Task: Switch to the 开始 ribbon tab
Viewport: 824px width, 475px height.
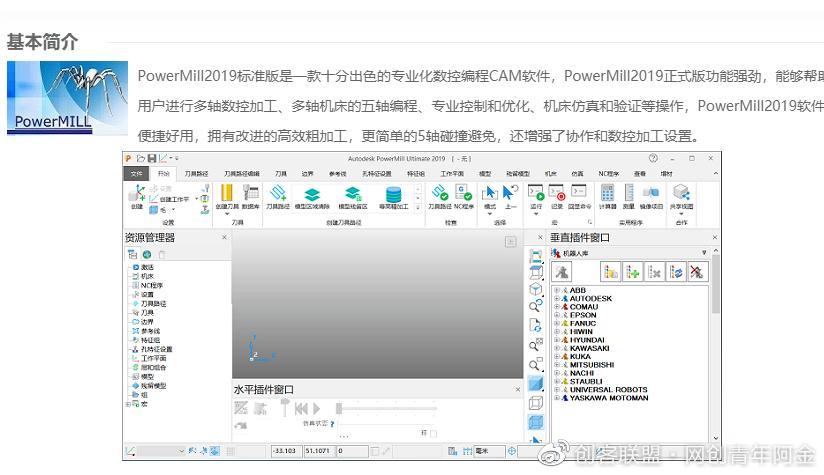Action: click(x=164, y=173)
